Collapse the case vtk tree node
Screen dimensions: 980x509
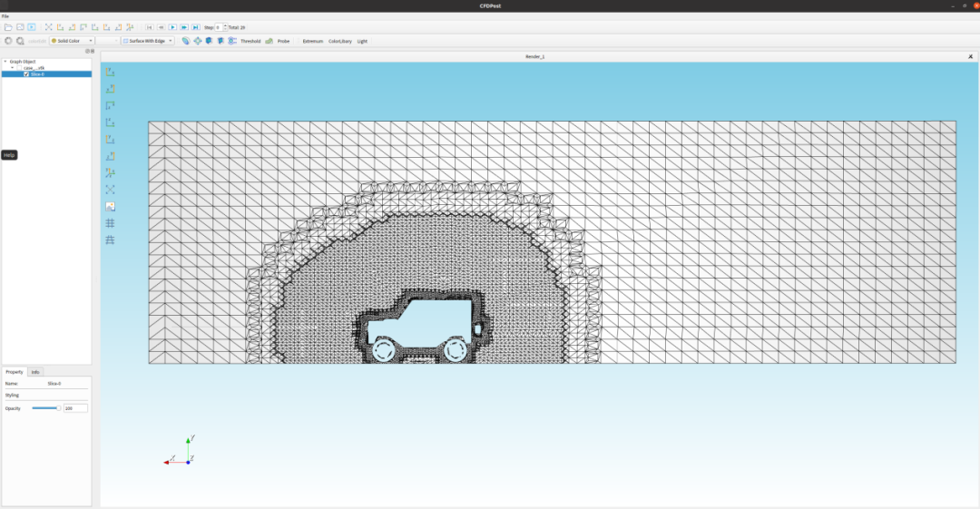pyautogui.click(x=12, y=67)
